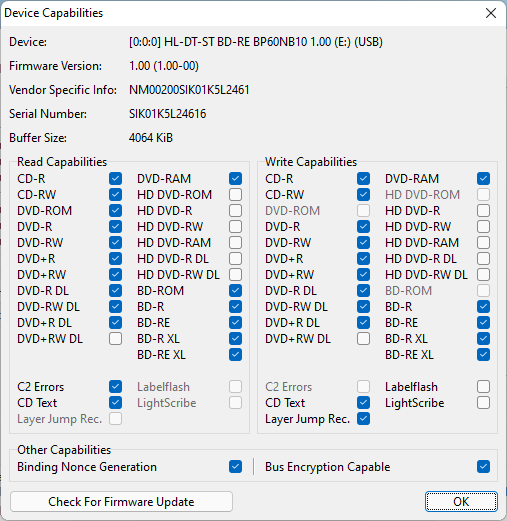Toggle the Write DVD-RW checkbox
Viewport: 507px width, 521px height.
click(363, 242)
